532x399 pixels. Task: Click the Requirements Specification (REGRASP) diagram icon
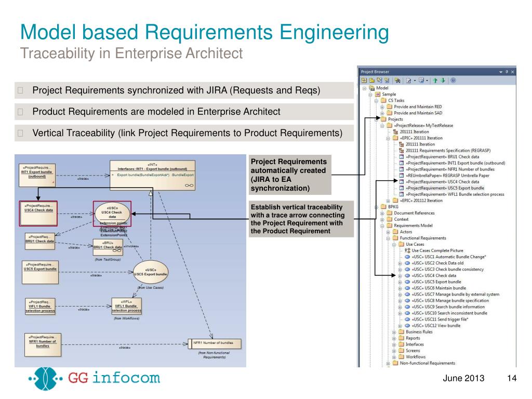[x=402, y=150]
